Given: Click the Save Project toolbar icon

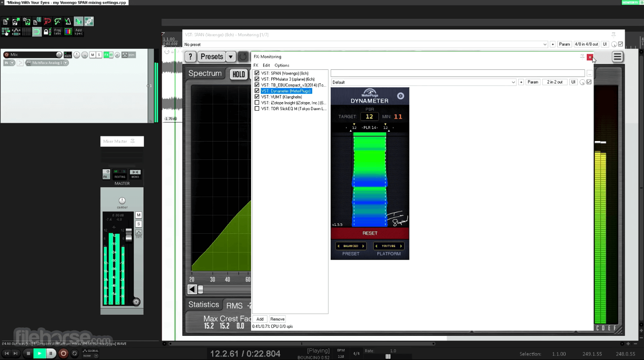Looking at the screenshot, I should point(26,21).
